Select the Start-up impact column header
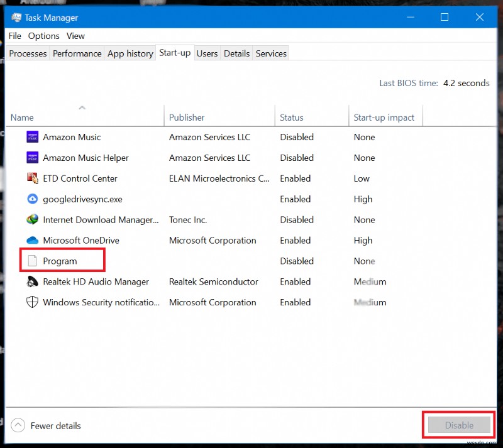Image resolution: width=503 pixels, height=448 pixels. [x=386, y=117]
